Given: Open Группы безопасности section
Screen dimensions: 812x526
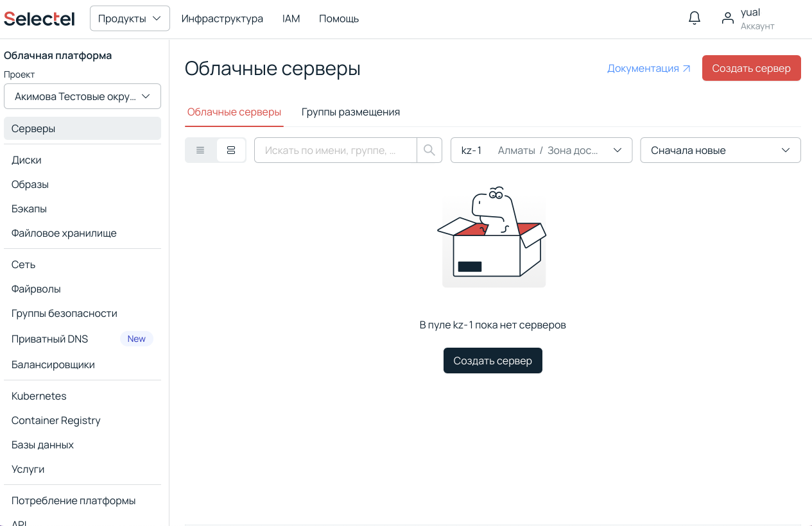Looking at the screenshot, I should point(82,313).
